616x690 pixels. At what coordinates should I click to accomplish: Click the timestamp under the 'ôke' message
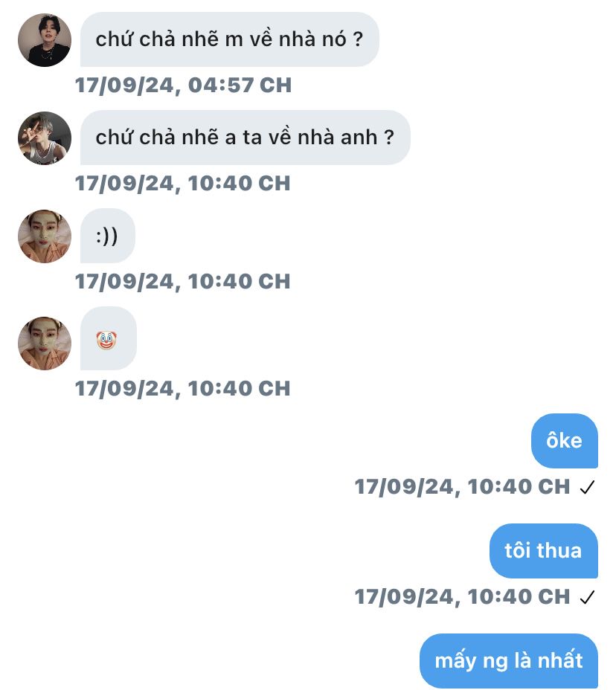click(462, 487)
